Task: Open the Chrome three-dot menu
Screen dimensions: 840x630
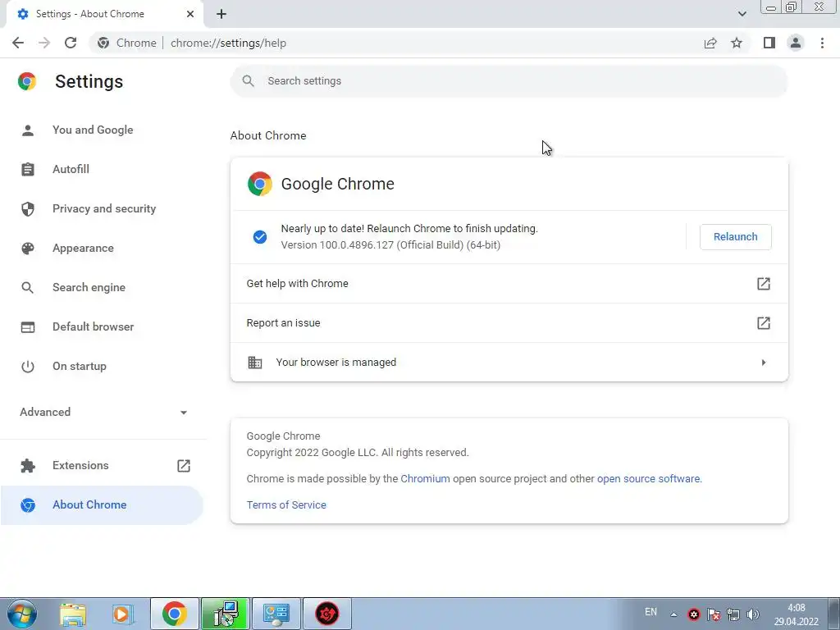Action: 822,43
